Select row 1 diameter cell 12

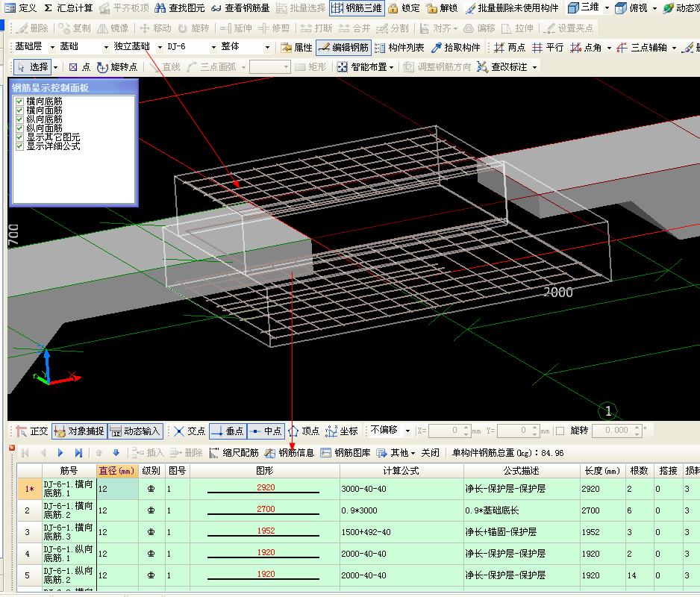[x=117, y=489]
